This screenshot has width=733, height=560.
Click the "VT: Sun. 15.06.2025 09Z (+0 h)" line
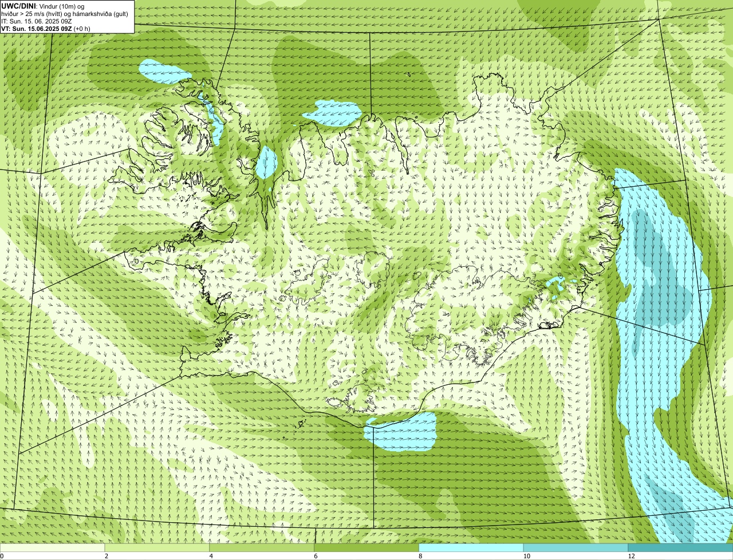[46, 28]
